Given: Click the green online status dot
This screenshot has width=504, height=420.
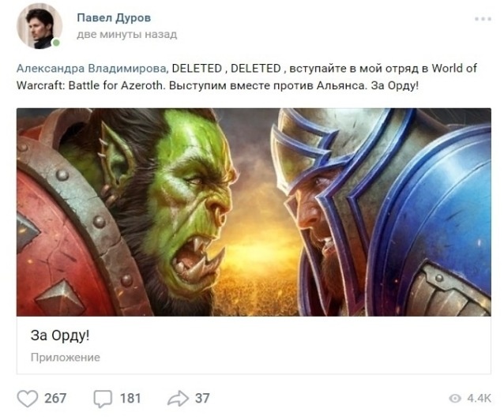Looking at the screenshot, I should coord(56,43).
